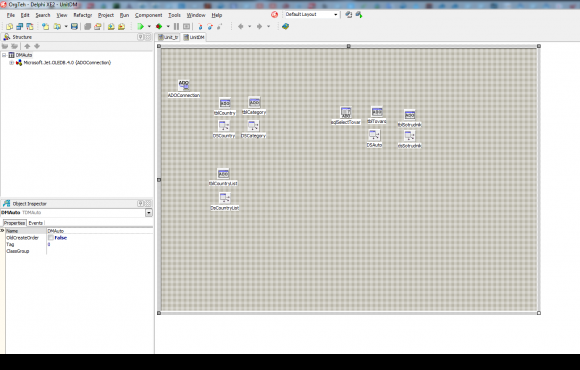Expand the Microsoft.Jet.OLEDB.4.0 tree node
This screenshot has width=580, height=370.
(x=11, y=63)
